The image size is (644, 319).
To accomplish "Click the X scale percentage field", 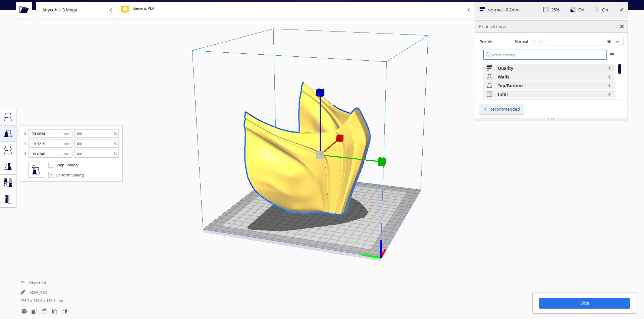I will tap(97, 134).
